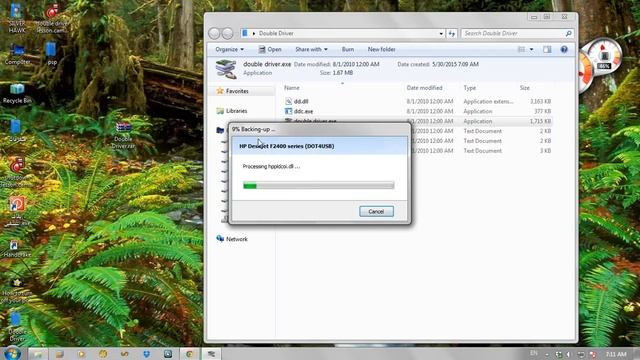Screen dimensions: 640x360
Task: Select Network in the navigation pane
Action: 236,239
